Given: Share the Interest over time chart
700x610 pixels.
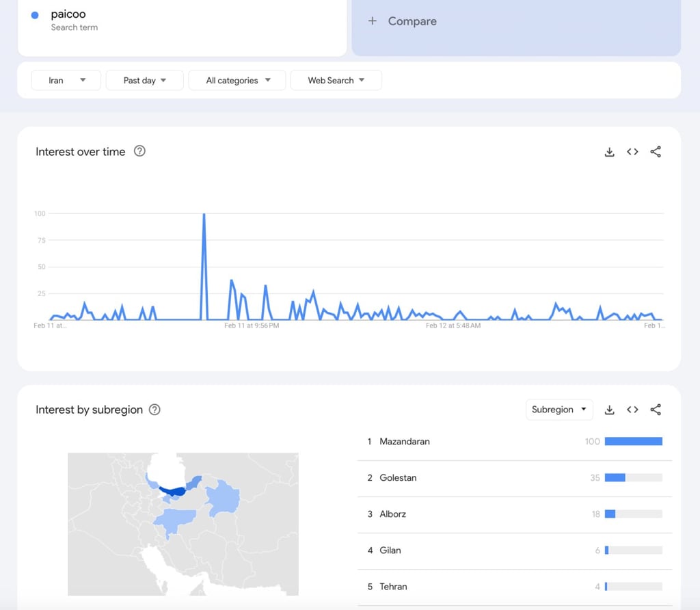Looking at the screenshot, I should click(656, 152).
